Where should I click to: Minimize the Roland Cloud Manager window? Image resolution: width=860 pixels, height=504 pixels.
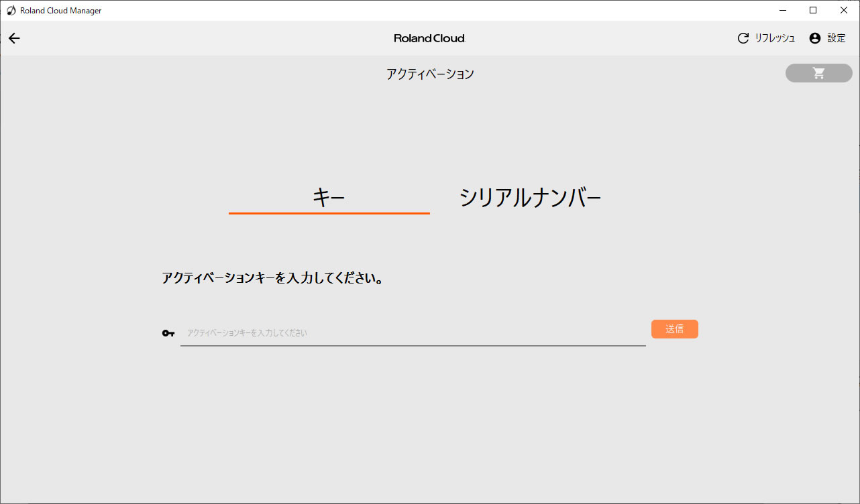point(783,10)
